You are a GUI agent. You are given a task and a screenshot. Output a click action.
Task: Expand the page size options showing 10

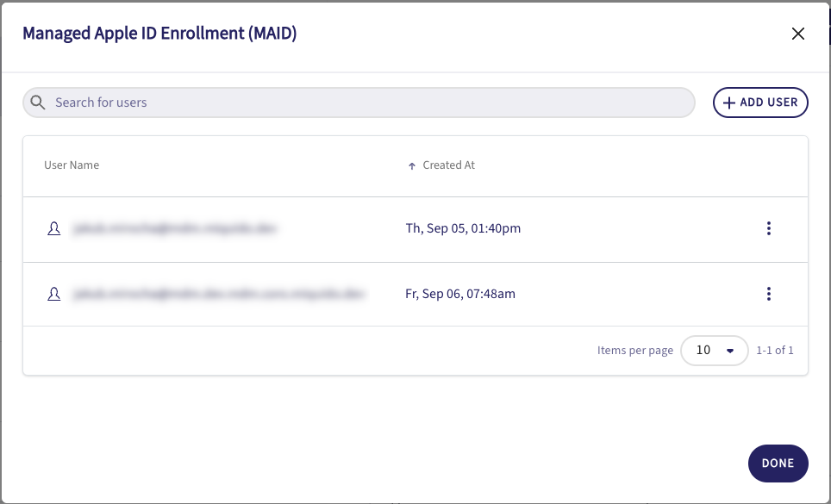[714, 351]
